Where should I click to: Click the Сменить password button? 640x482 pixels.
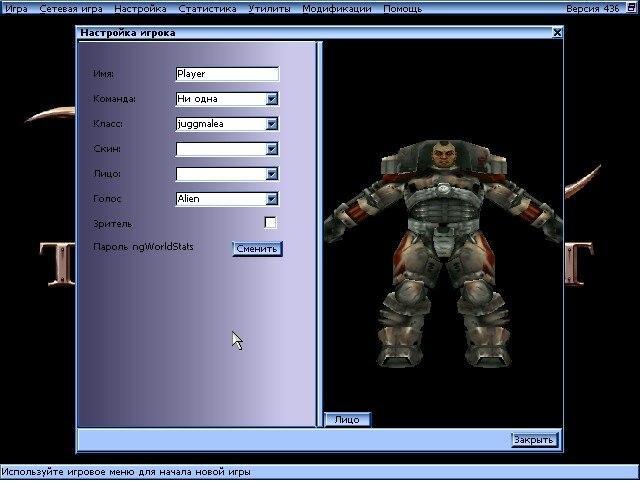tap(257, 249)
